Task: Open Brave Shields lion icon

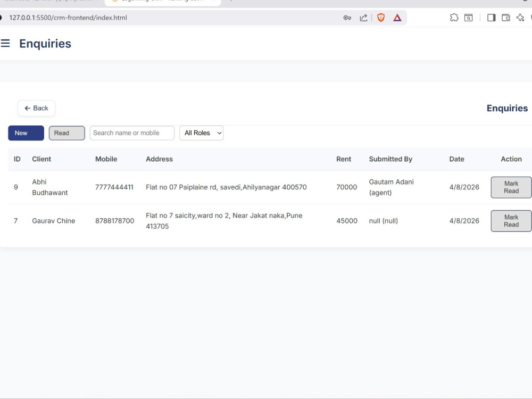Action: click(381, 18)
